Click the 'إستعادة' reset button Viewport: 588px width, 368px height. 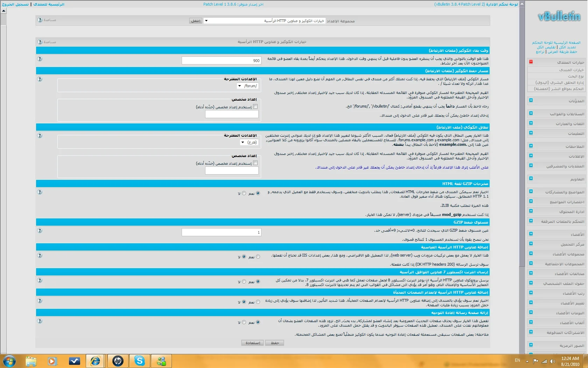(252, 343)
